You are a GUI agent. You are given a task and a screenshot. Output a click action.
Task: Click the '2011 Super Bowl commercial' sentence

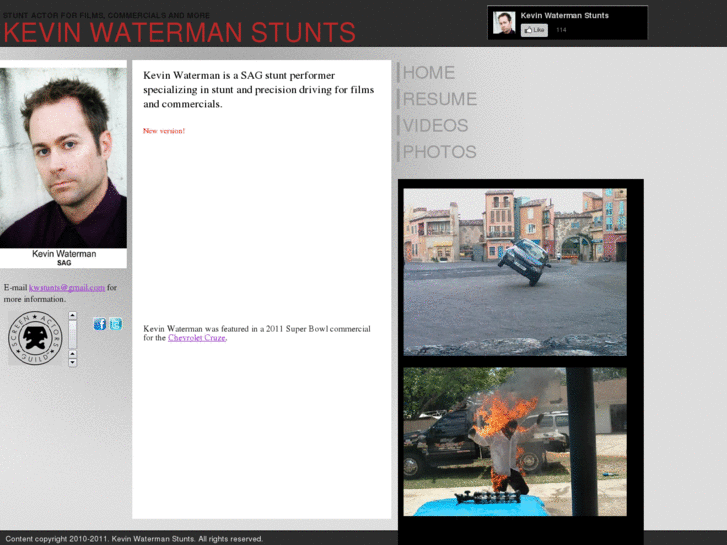(257, 333)
